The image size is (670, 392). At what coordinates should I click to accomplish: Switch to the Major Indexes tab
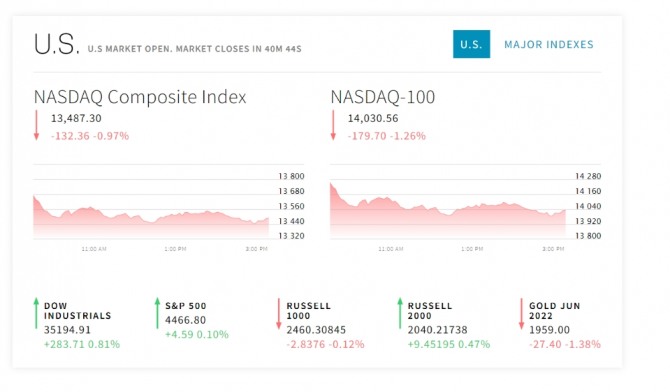(549, 44)
